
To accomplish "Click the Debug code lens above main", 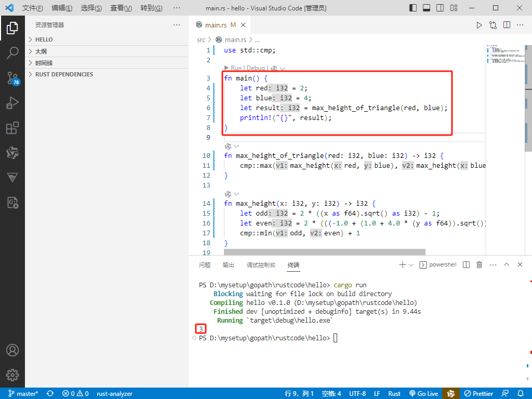I will [x=256, y=68].
